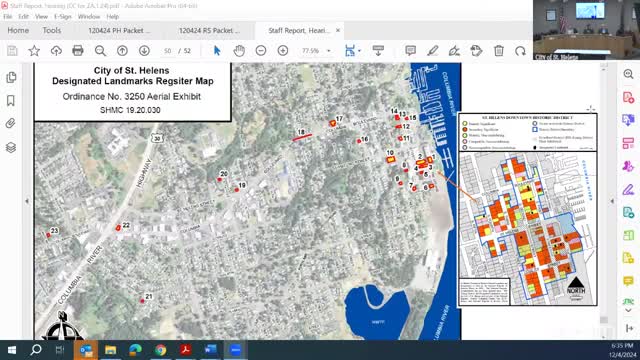Go to previous page arrow
640x360 pixels.
click(122, 51)
